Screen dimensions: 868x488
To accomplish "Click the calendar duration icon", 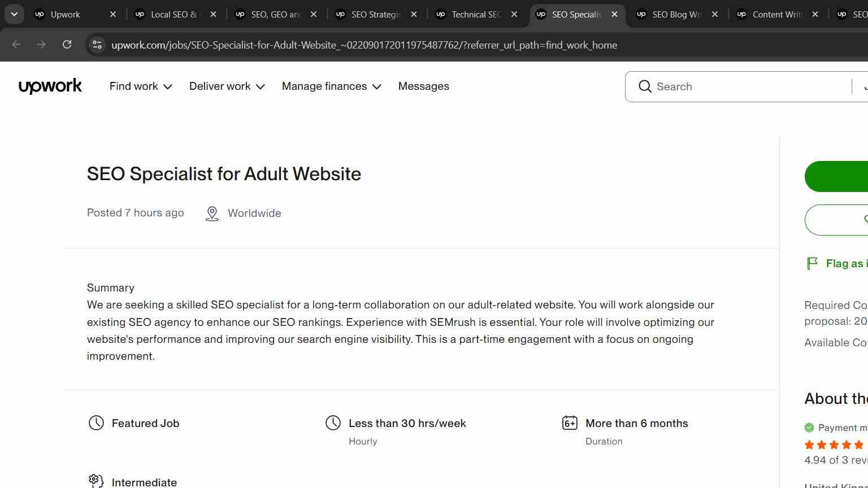I will [x=570, y=423].
